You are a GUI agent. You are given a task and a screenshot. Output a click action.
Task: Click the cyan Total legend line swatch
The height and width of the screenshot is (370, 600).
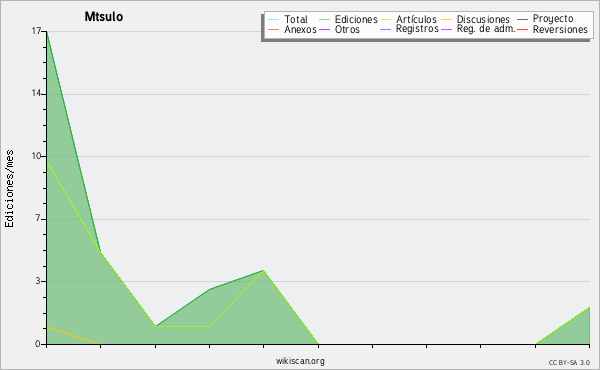274,19
